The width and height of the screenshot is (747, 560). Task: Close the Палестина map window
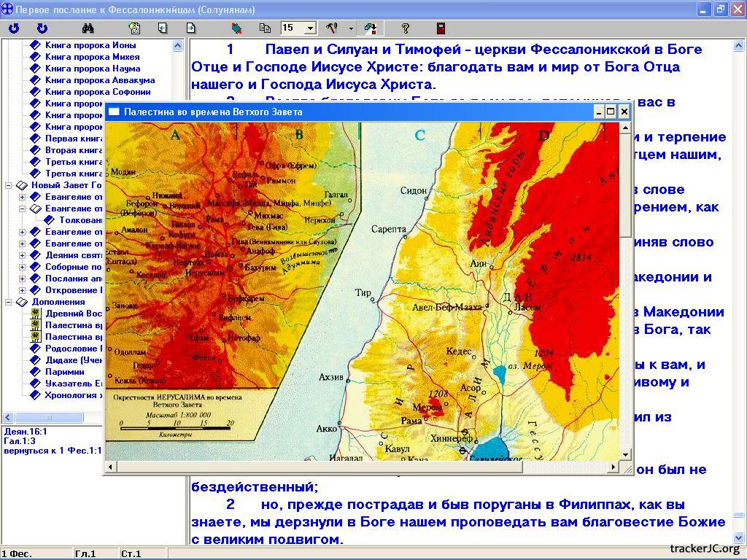(x=624, y=112)
